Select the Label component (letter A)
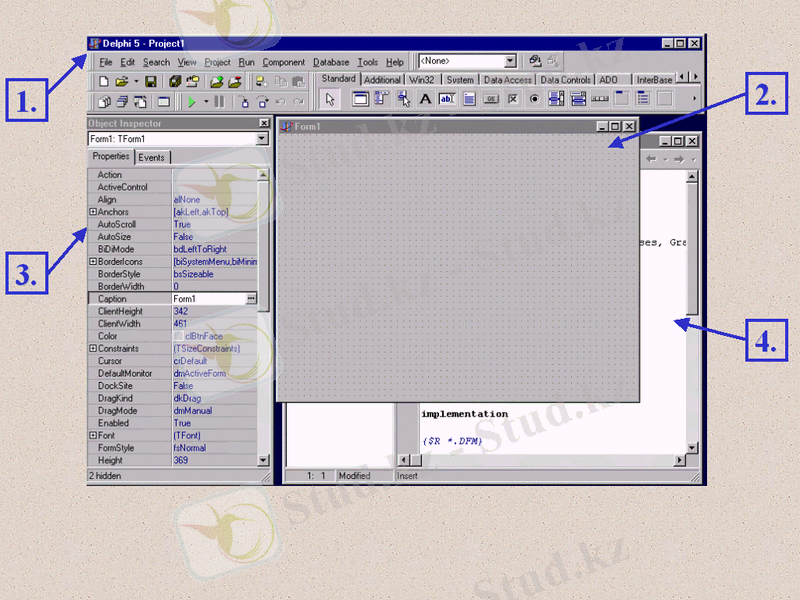 click(425, 99)
